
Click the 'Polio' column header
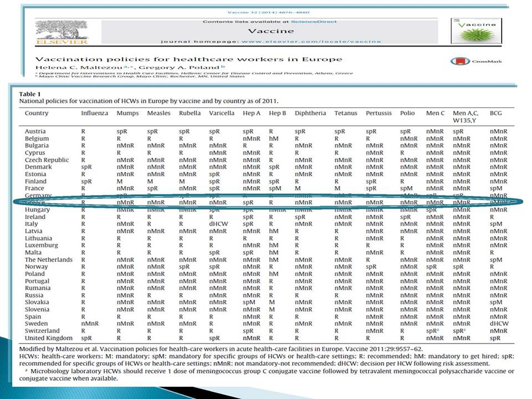click(407, 113)
